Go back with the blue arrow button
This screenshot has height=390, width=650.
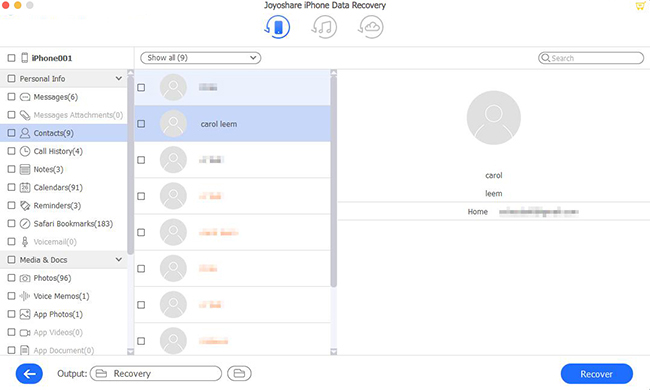[29, 374]
